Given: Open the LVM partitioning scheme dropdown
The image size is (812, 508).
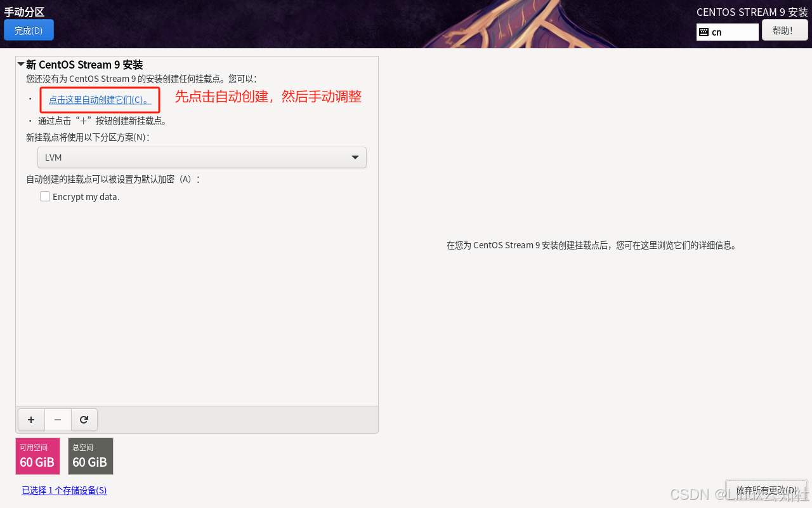Looking at the screenshot, I should [202, 157].
